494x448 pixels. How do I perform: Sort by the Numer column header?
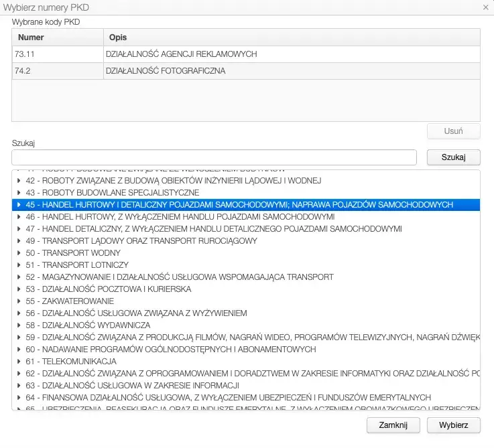57,38
